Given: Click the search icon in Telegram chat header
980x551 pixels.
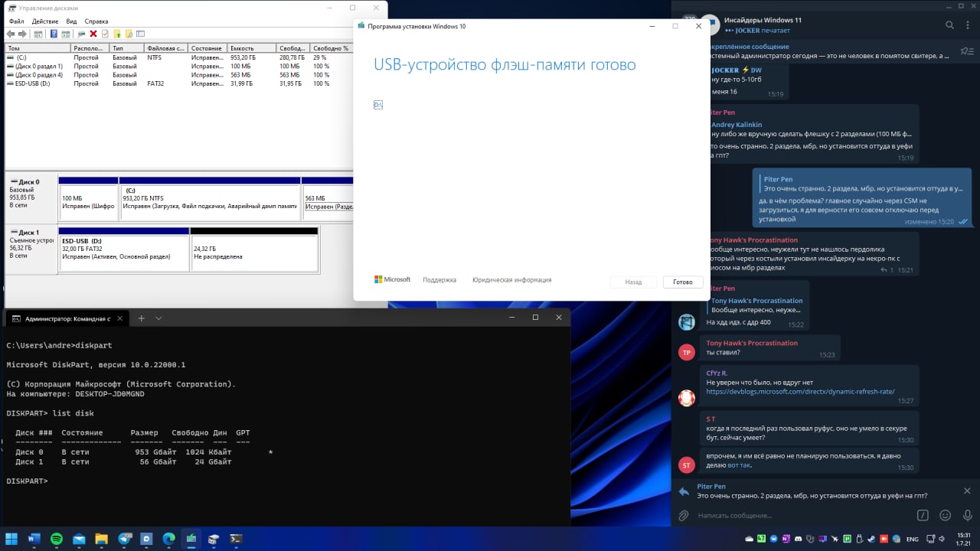Looking at the screenshot, I should 949,25.
